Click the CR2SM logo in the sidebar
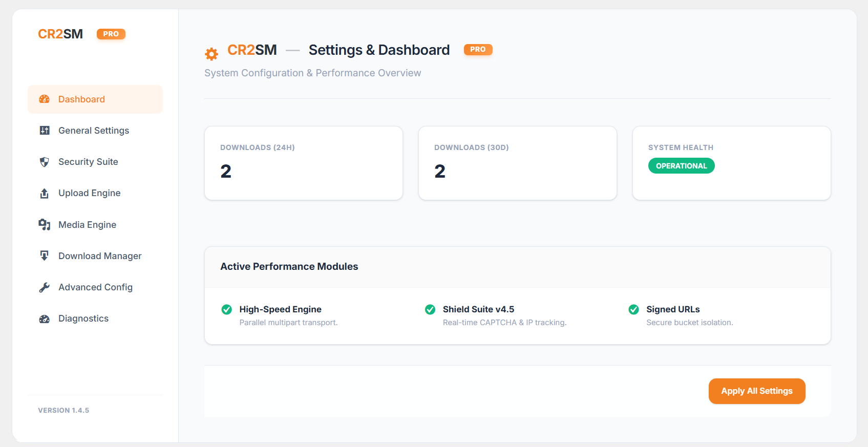868x447 pixels. [60, 34]
